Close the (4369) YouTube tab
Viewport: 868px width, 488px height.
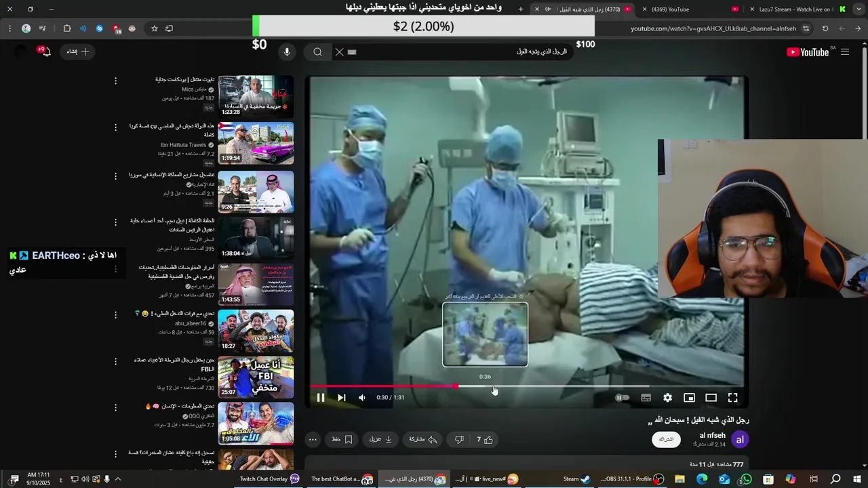(646, 9)
